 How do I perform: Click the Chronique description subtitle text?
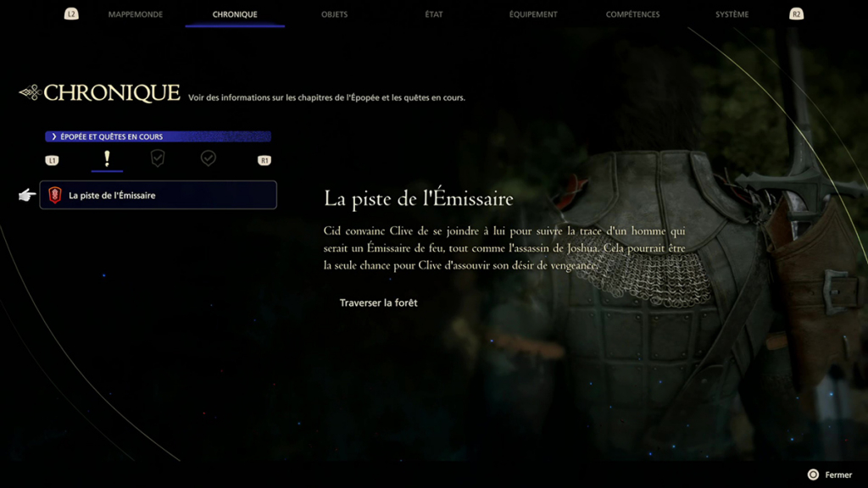(x=326, y=97)
